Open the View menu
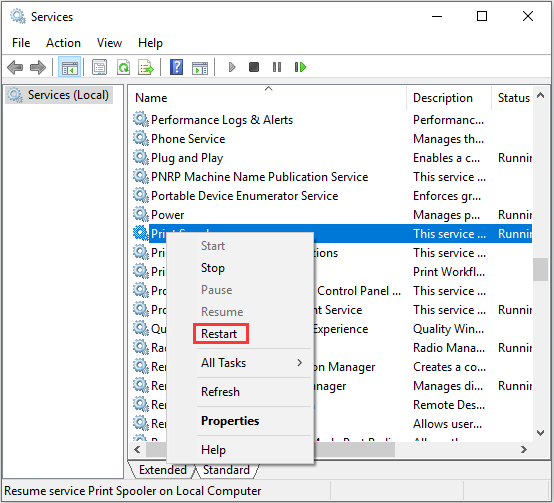554x503 pixels. [x=109, y=43]
